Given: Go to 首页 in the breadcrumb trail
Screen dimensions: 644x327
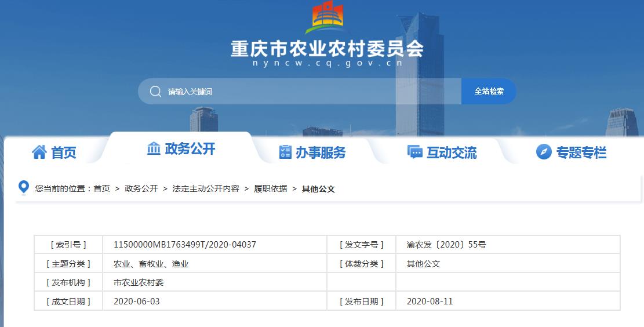Looking at the screenshot, I should coord(101,189).
